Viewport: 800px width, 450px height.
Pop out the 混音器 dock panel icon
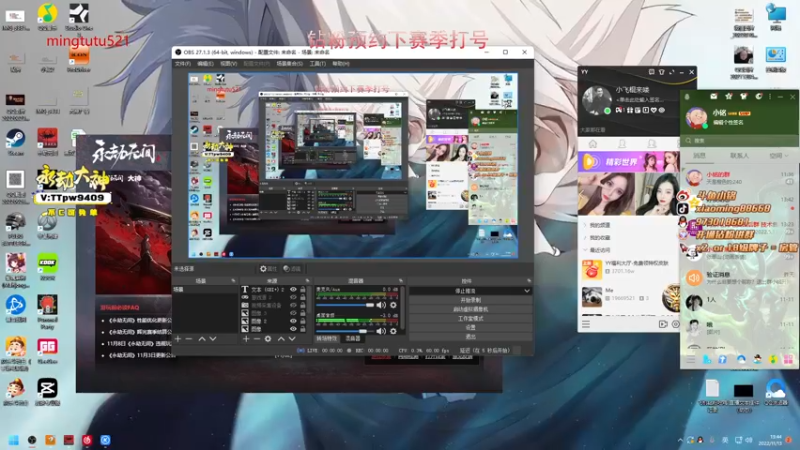point(401,281)
